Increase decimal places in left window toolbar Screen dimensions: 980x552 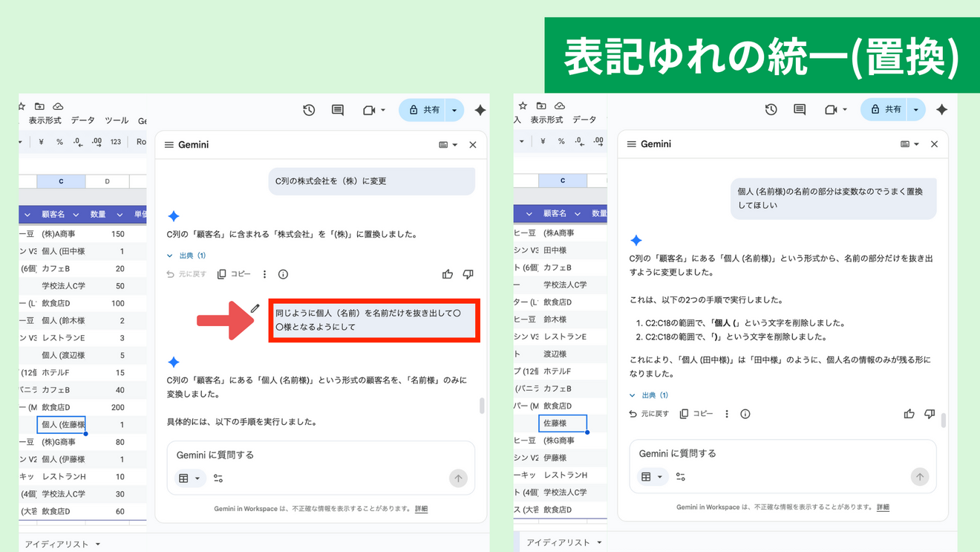[97, 142]
